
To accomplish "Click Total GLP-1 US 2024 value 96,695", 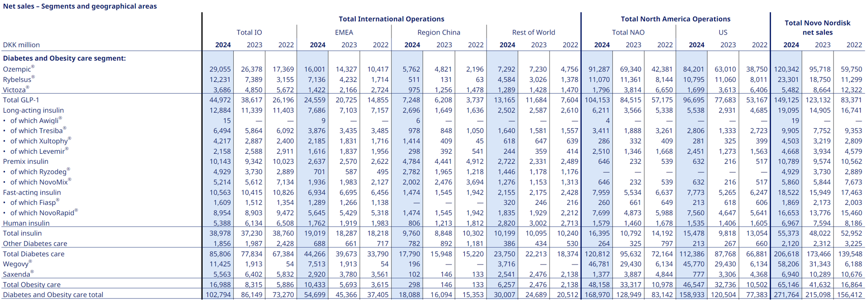I will point(693,100).
